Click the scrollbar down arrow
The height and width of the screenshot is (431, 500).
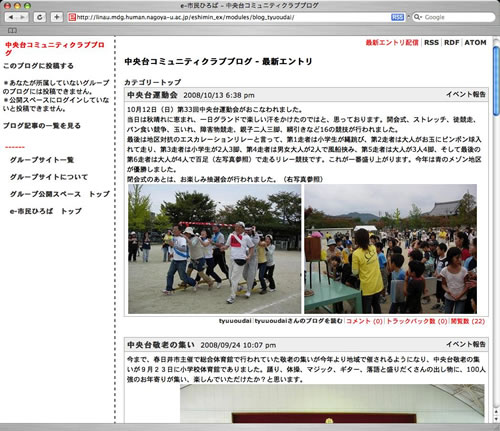click(x=496, y=419)
